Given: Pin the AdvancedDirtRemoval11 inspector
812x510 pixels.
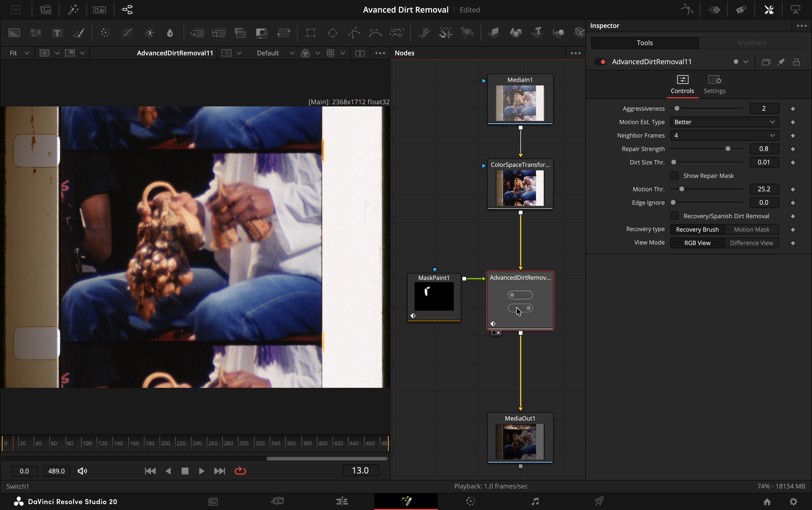Looking at the screenshot, I should point(781,62).
